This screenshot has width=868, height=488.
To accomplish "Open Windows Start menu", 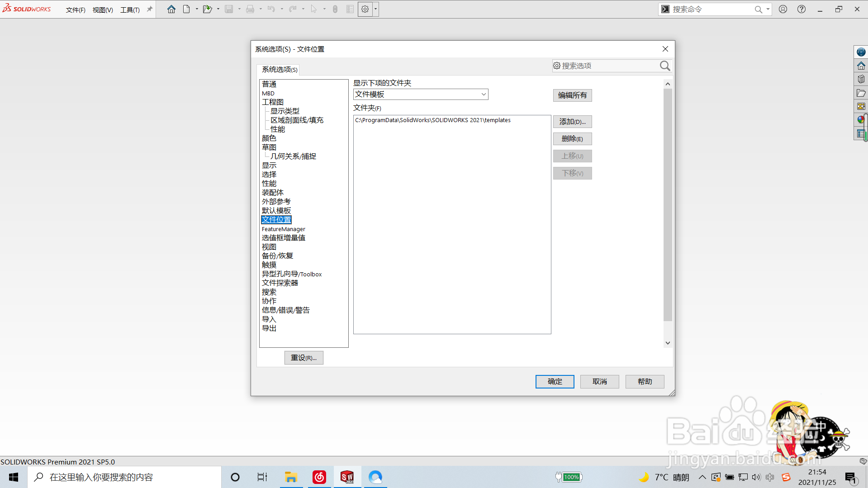I will point(14,477).
